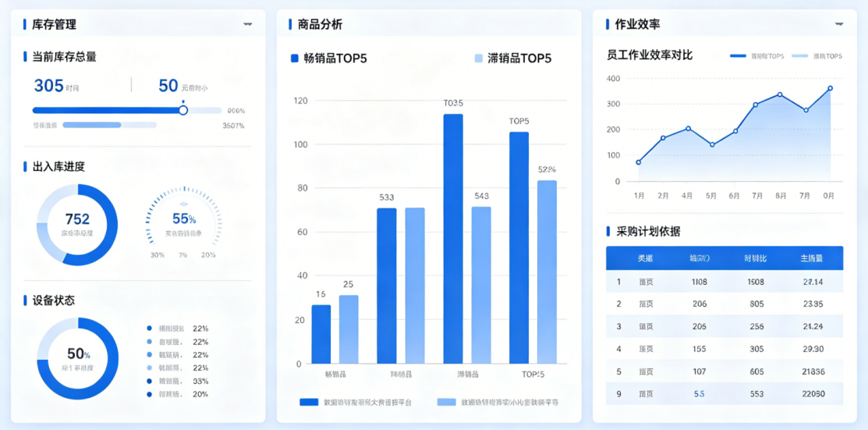Click the 当前库存总量 slider handle
This screenshot has height=430, width=868.
click(x=183, y=110)
